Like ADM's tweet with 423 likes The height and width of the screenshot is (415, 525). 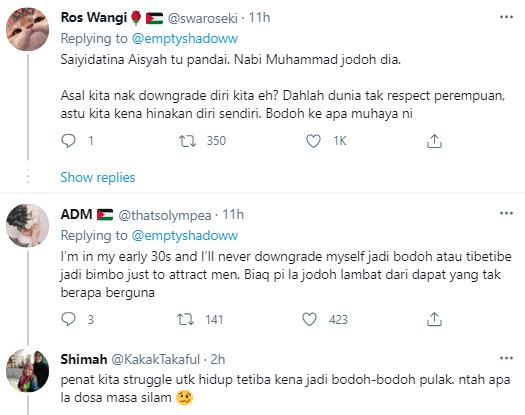point(309,319)
